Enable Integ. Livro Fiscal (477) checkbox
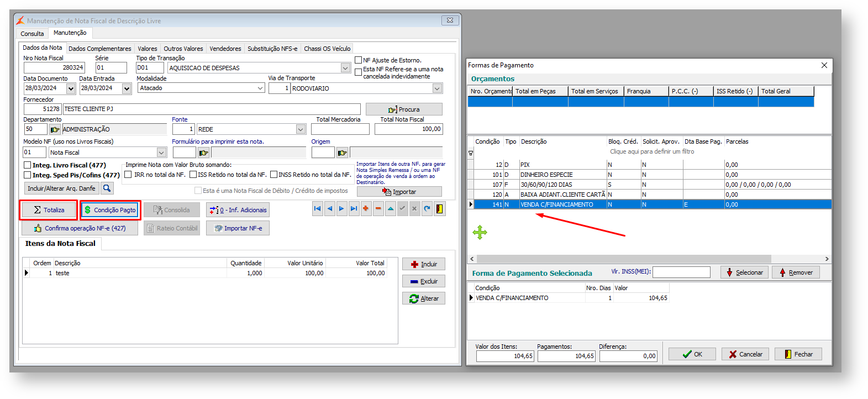 (27, 165)
